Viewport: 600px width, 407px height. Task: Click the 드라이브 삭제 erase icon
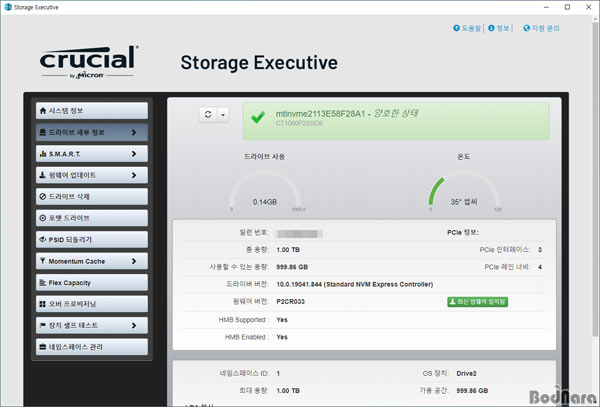(43, 197)
